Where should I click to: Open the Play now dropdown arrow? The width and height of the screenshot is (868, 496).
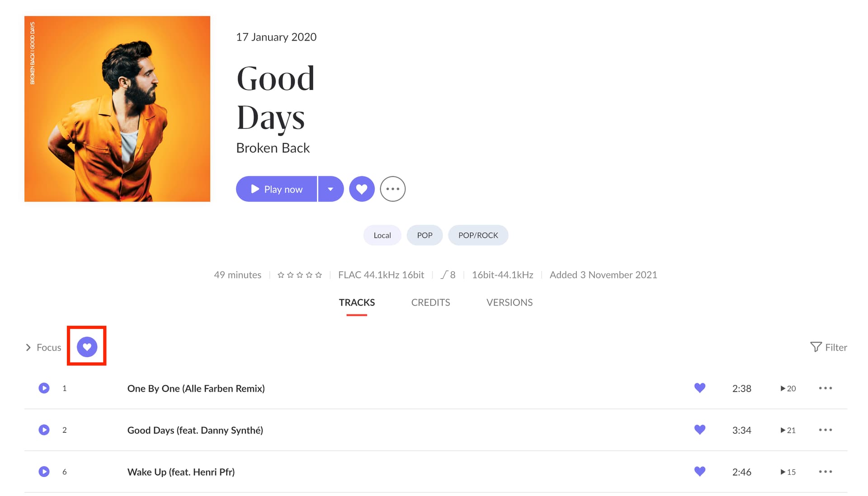[330, 189]
